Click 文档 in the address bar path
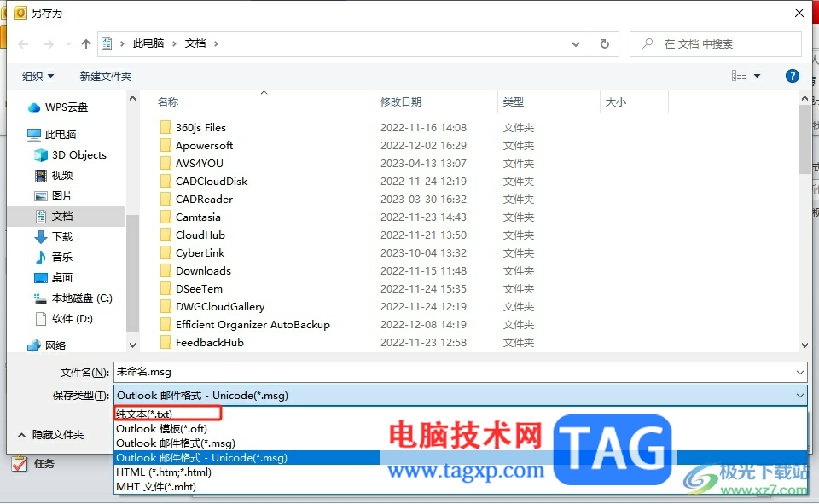Screen dimensions: 819x504 (195, 43)
